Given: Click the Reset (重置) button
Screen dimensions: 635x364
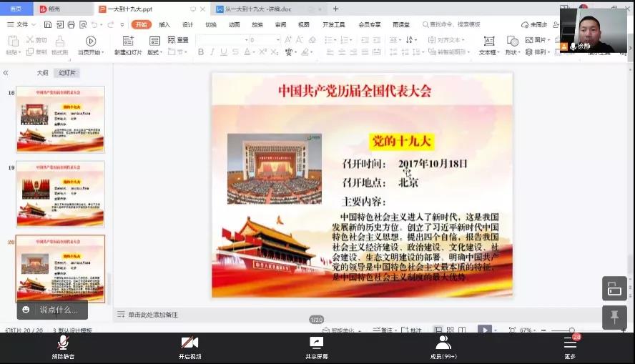Looking at the screenshot, I should [x=178, y=39].
